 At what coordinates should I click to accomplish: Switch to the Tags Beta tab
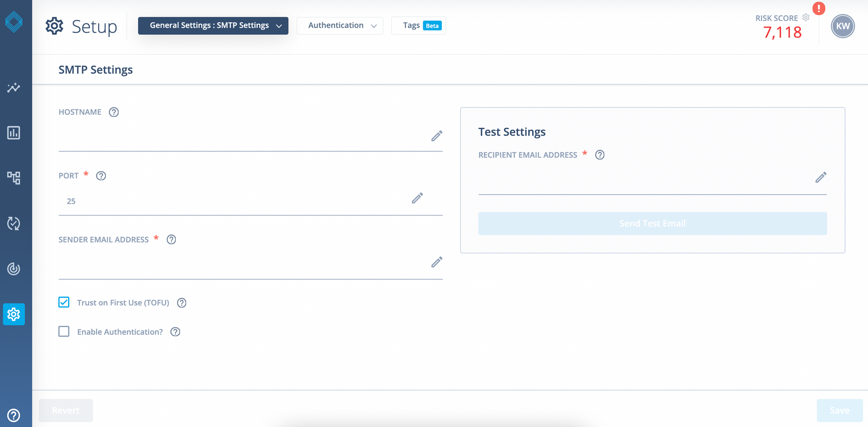pos(418,26)
